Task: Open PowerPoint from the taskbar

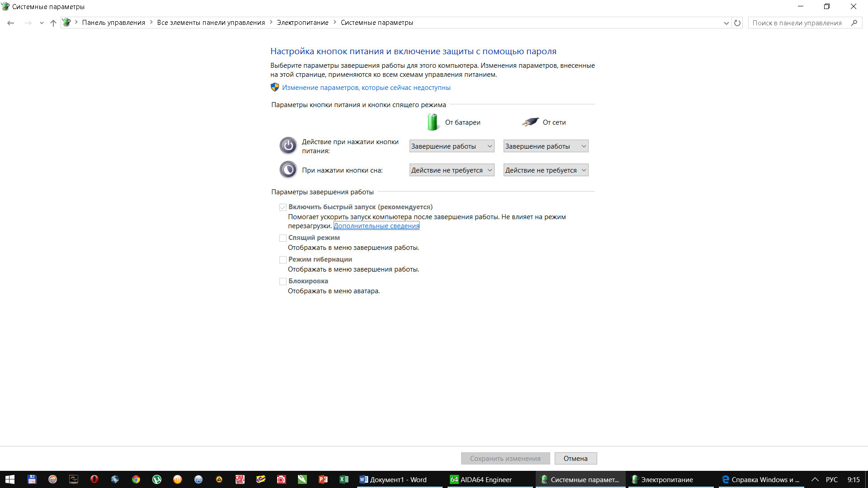Action: pyautogui.click(x=323, y=479)
